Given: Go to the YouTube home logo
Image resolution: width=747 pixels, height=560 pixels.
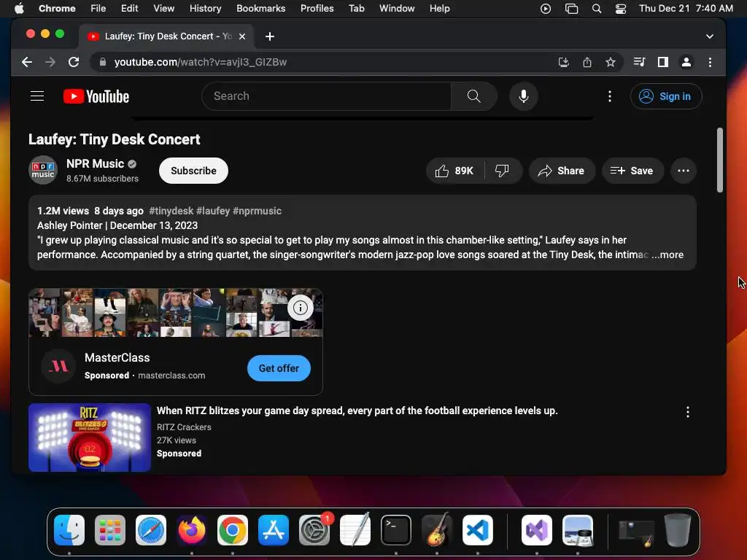Looking at the screenshot, I should pyautogui.click(x=96, y=96).
